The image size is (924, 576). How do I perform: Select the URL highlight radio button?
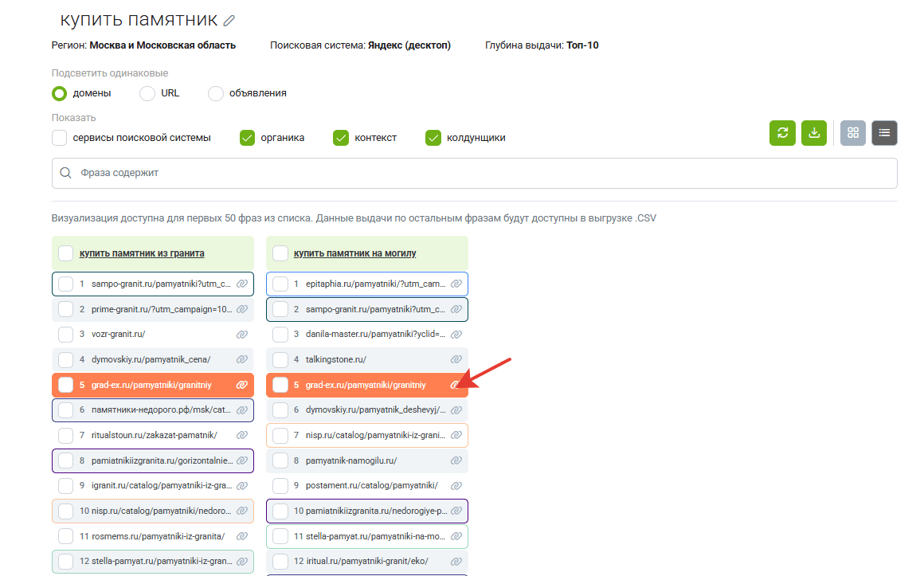[147, 93]
